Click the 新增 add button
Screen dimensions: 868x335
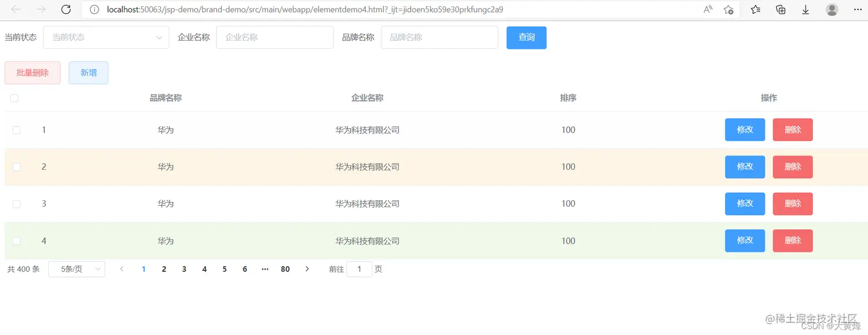[88, 72]
